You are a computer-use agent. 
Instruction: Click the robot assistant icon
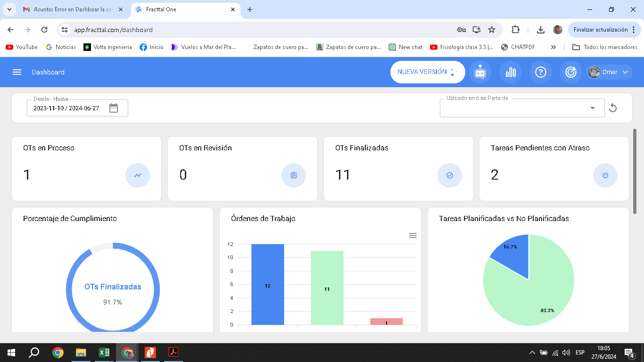[480, 72]
